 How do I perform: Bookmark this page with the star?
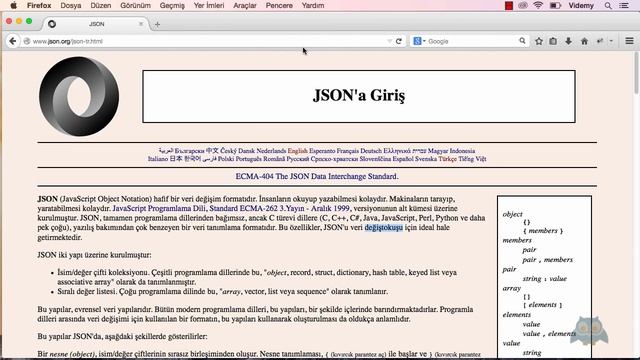point(539,41)
